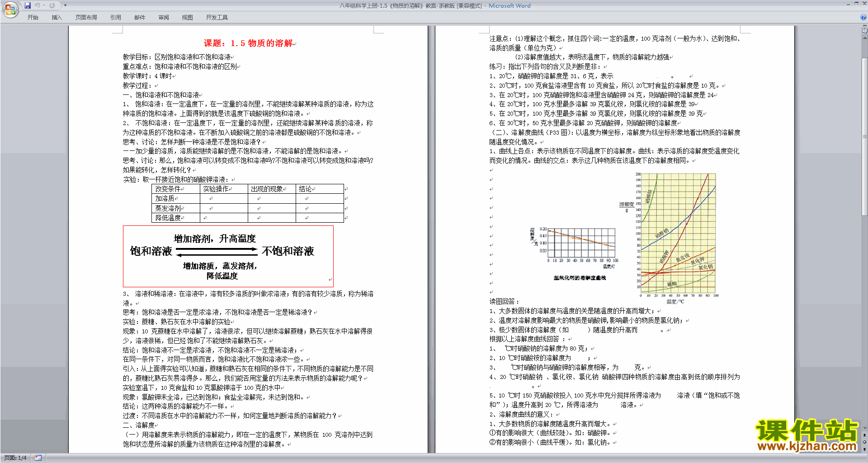Screen dimensions: 868x463
Task: Click the heading 二、溶解度
Action: 140,425
